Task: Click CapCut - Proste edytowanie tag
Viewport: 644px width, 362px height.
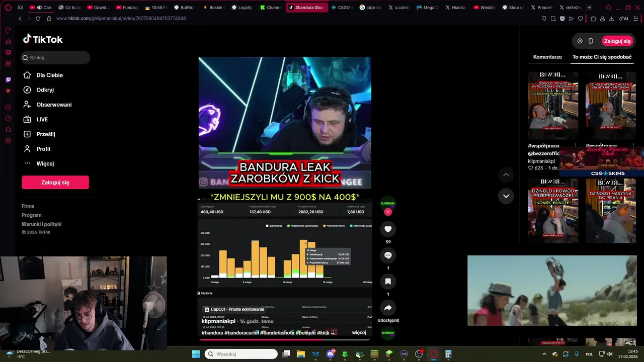Action: point(233,309)
